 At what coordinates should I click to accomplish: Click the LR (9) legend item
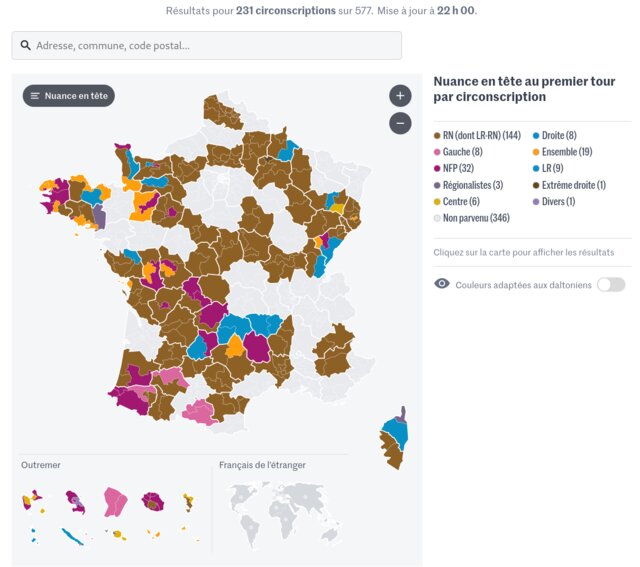point(552,168)
